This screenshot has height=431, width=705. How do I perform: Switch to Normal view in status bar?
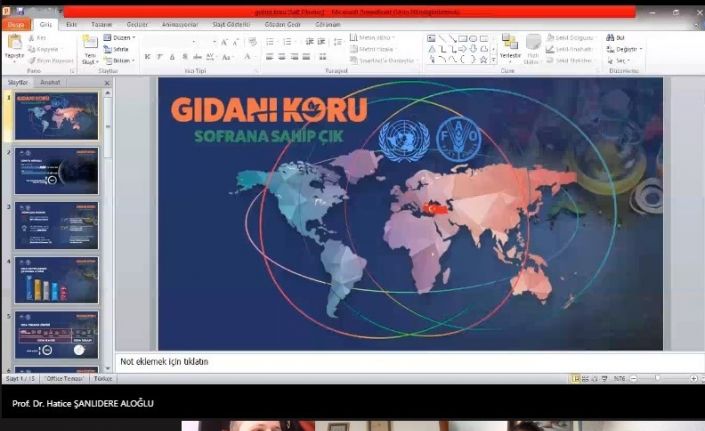tap(576, 379)
